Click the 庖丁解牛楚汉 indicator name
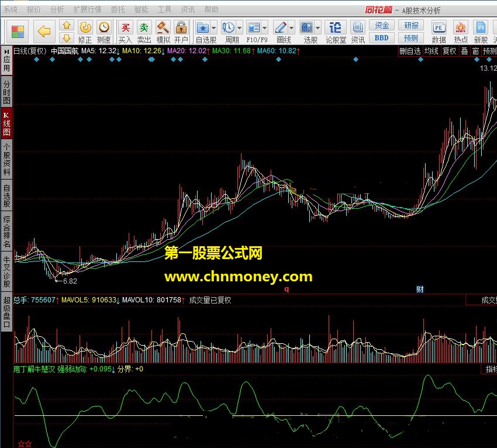This screenshot has width=497, height=448. [x=34, y=370]
